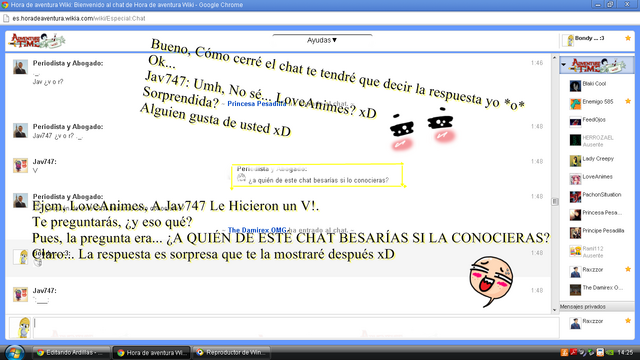Click the chat message input field
The width and height of the screenshot is (640, 360).
(x=296, y=327)
